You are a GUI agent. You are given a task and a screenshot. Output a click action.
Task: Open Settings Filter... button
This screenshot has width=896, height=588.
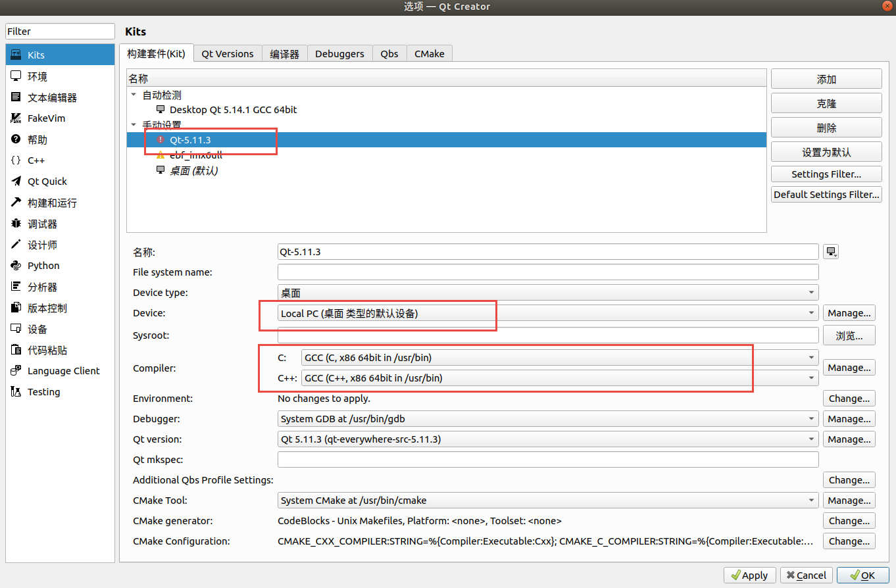826,174
